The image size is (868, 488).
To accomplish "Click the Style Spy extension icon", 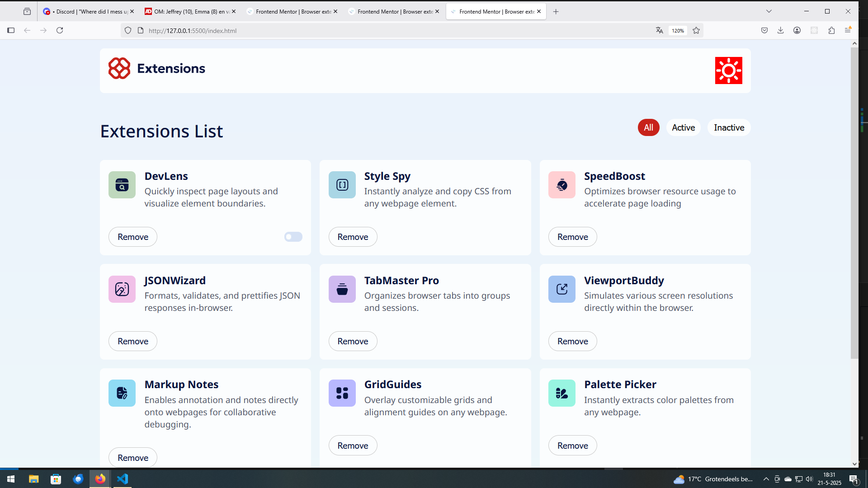I will [x=342, y=185].
